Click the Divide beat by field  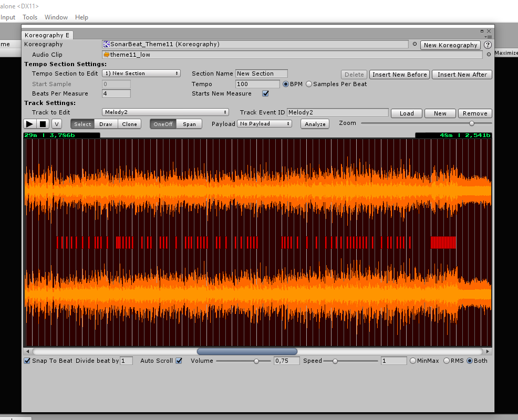coord(126,361)
